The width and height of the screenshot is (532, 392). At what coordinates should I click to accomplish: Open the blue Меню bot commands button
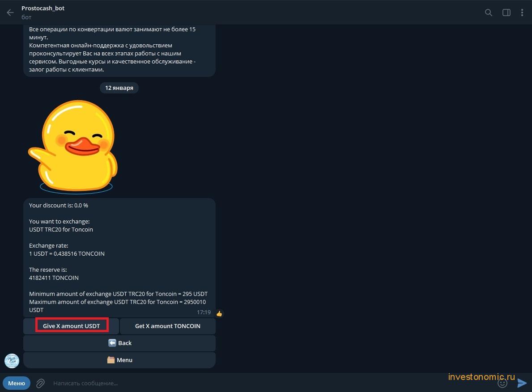[17, 383]
